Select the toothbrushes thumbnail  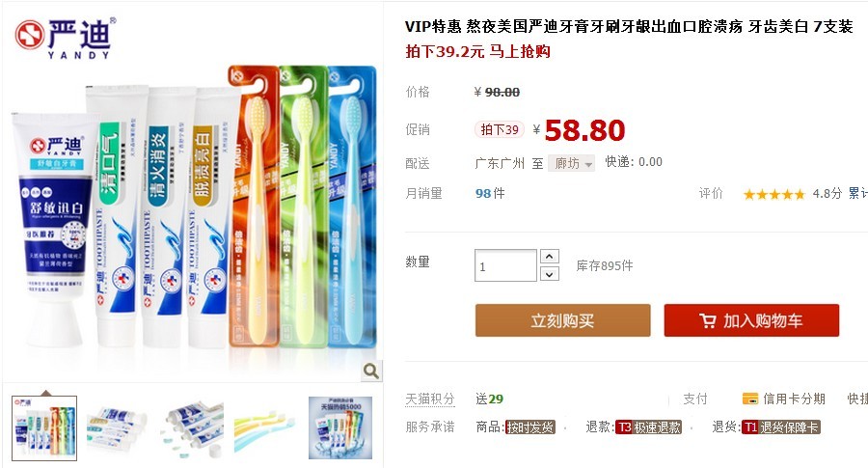266,428
